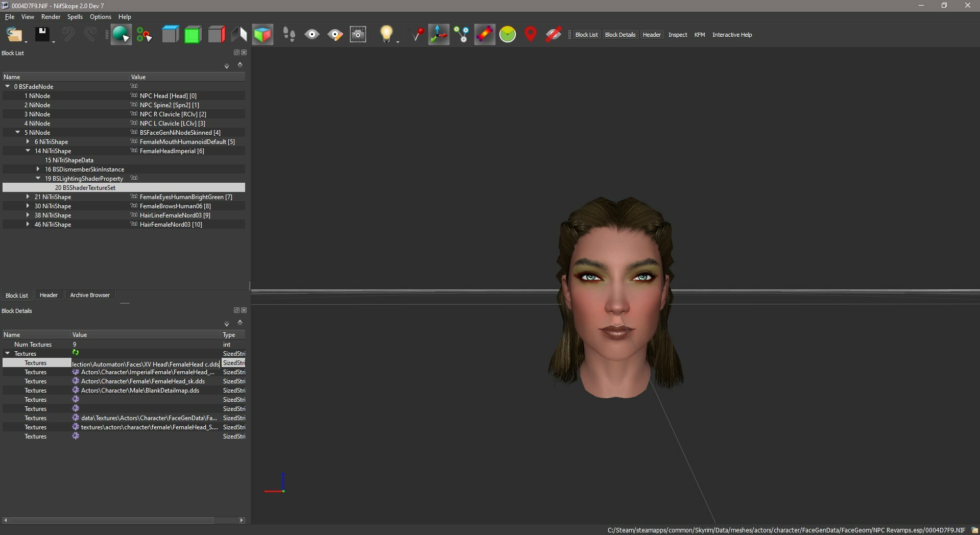Collapse the Textures array in Block Details
This screenshot has width=980, height=535.
pos(8,353)
